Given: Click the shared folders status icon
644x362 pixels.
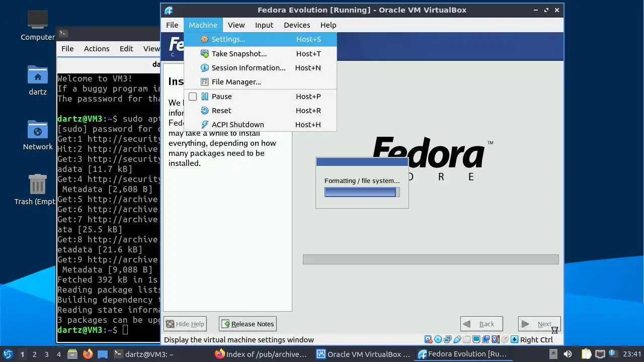Looking at the screenshot, I should coord(466,339).
